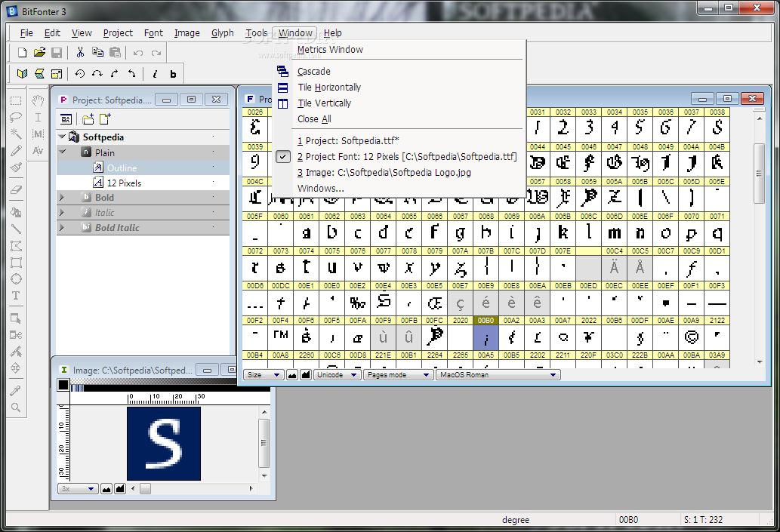The width and height of the screenshot is (780, 532).
Task: Click zoom-in mountain button in font window
Action: point(306,375)
